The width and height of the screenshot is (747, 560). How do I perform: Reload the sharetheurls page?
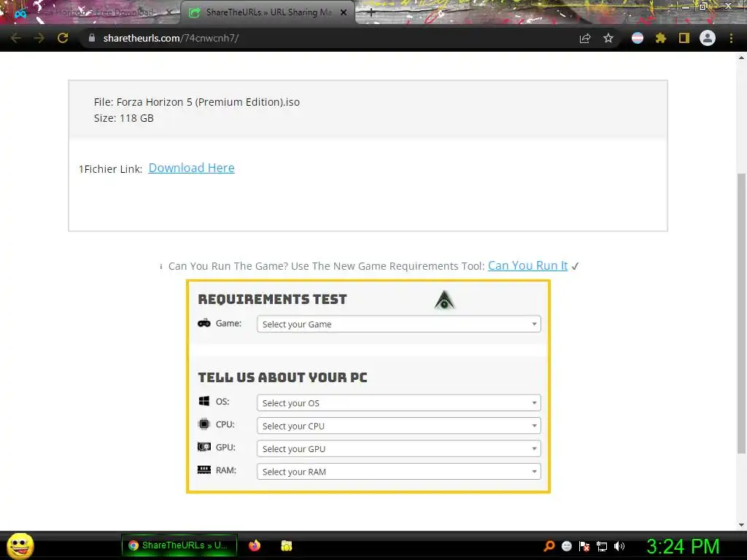[x=63, y=38]
